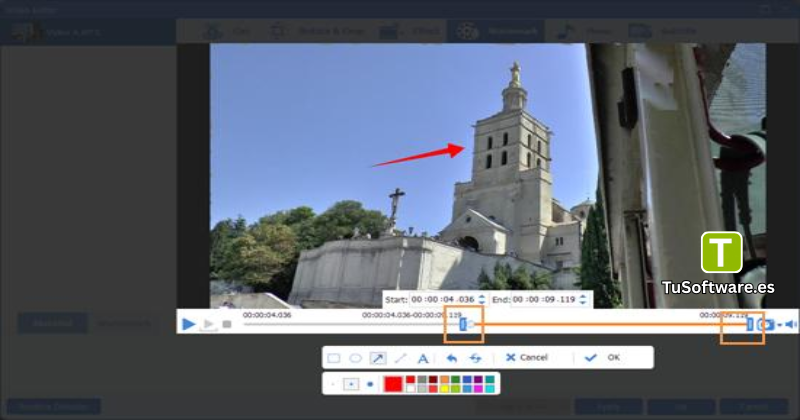Click the left trim handle on the timeline
Image resolution: width=800 pixels, height=420 pixels.
(x=463, y=325)
